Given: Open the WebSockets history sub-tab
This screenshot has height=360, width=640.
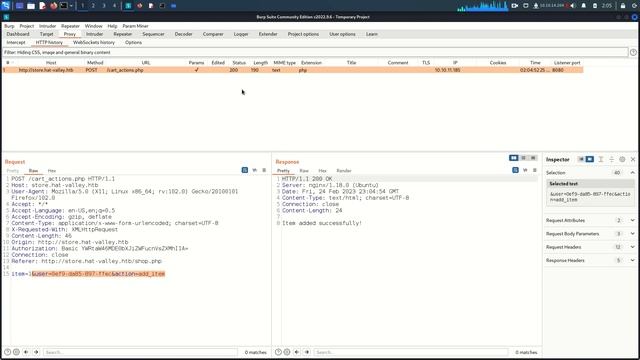Looking at the screenshot, I should 94,42.
